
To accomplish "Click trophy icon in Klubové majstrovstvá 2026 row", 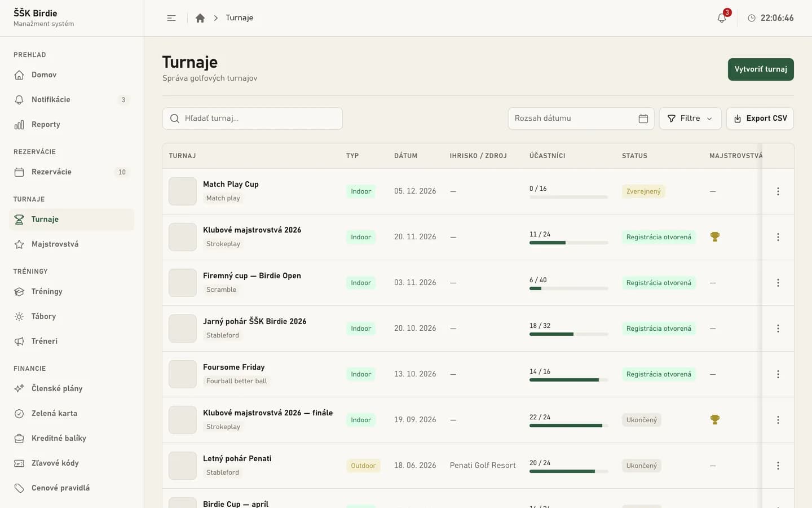I will tap(715, 237).
